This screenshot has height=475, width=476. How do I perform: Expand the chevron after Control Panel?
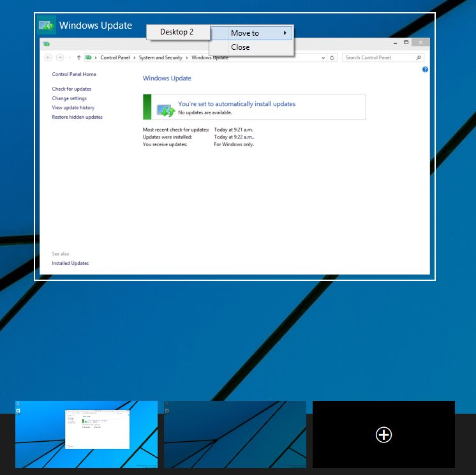134,57
